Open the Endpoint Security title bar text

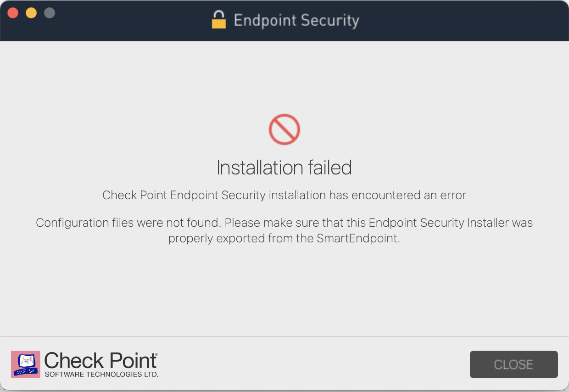coord(297,20)
